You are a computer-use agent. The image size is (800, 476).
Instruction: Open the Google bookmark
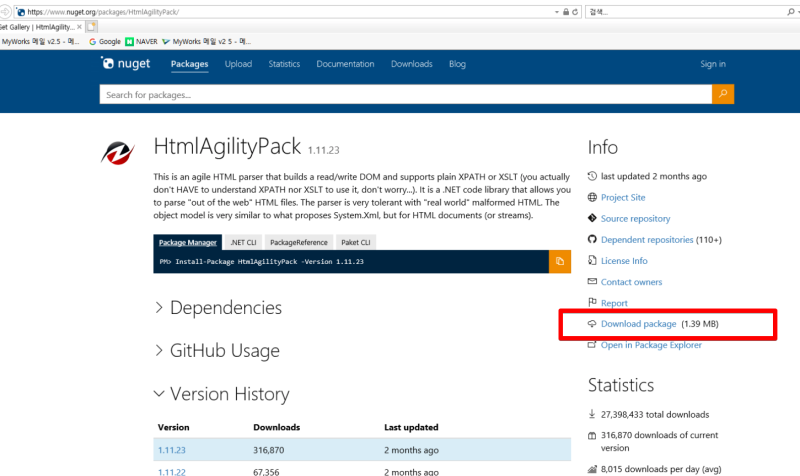click(105, 41)
